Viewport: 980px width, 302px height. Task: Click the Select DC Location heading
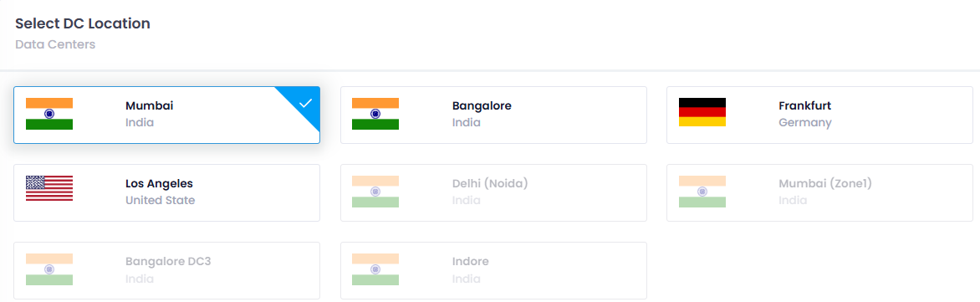(83, 23)
